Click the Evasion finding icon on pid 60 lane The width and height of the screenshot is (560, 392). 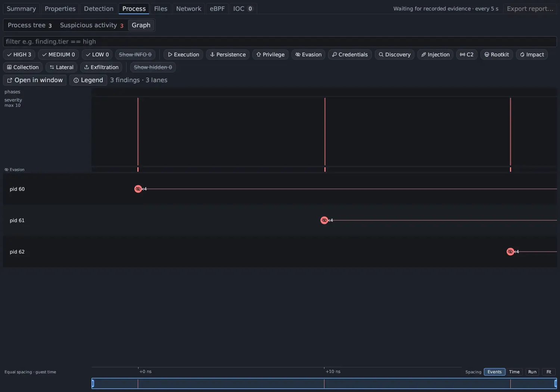tap(138, 189)
